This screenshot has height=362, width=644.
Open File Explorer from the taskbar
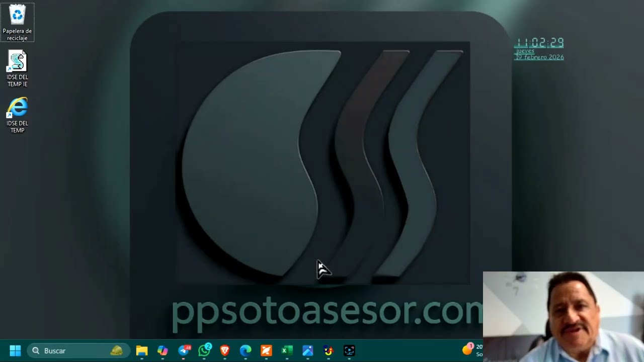coord(142,350)
